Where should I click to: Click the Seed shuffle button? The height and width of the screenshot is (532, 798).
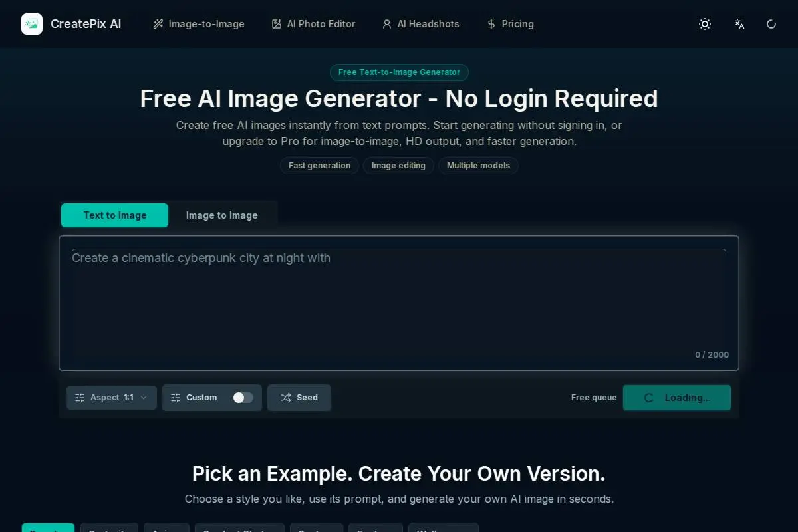coord(299,398)
